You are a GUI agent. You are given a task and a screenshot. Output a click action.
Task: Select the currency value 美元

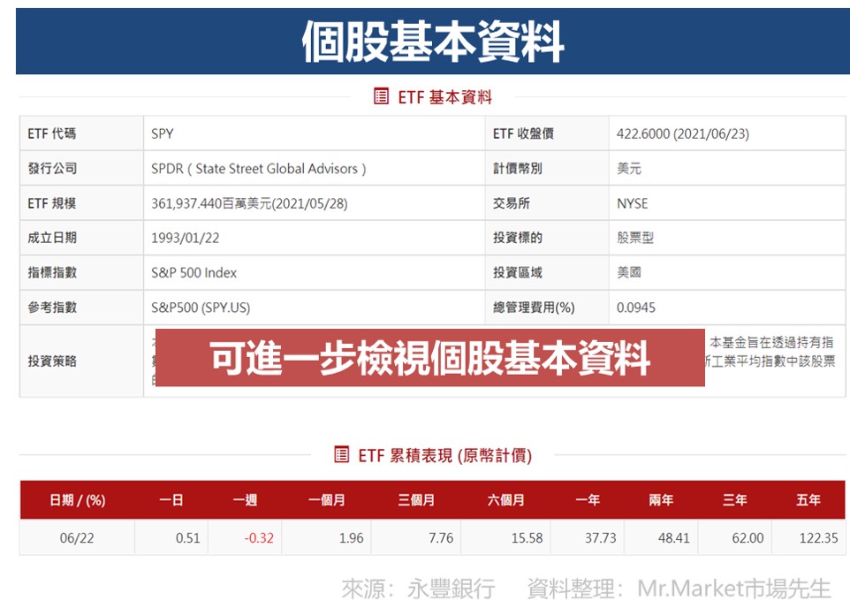tap(629, 169)
